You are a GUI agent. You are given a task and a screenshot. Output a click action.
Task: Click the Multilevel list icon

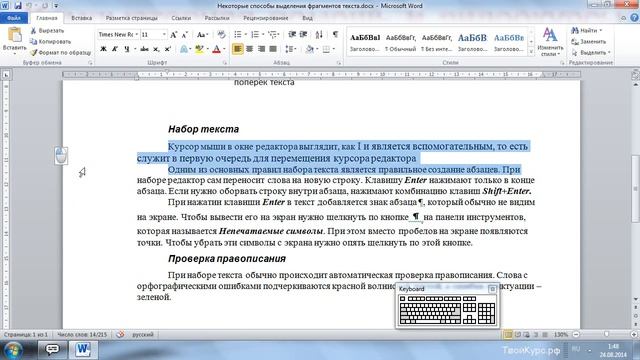[272, 34]
